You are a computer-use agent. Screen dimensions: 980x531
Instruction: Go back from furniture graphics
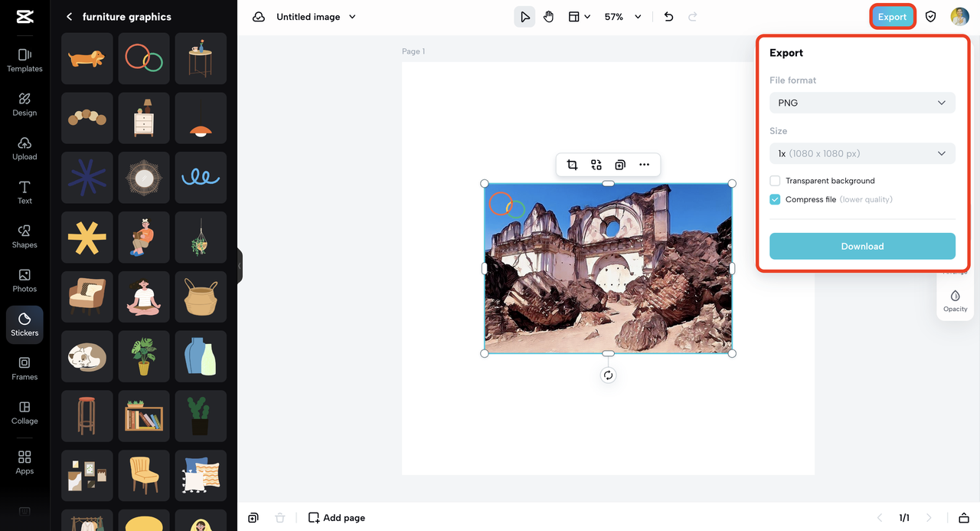[69, 17]
